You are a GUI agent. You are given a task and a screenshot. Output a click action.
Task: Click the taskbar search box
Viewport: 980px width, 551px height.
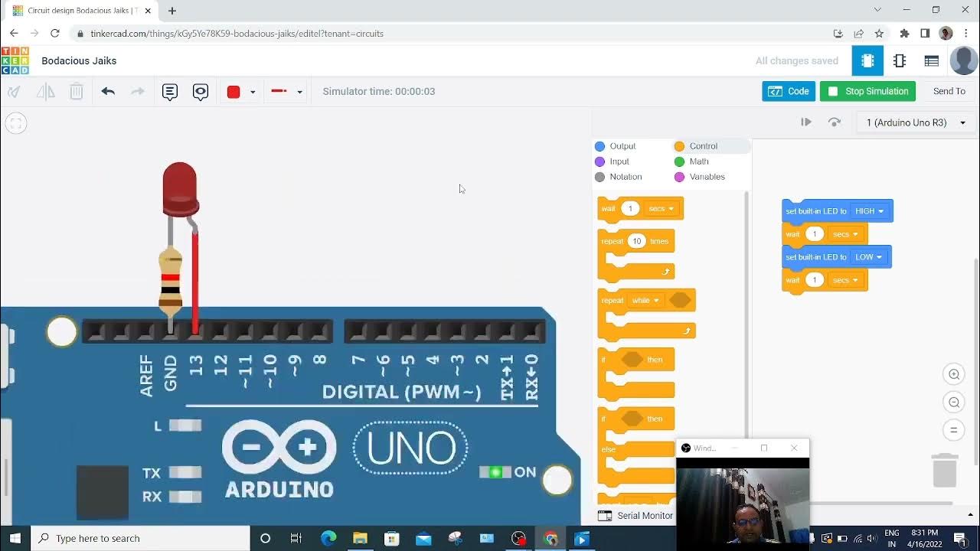140,538
